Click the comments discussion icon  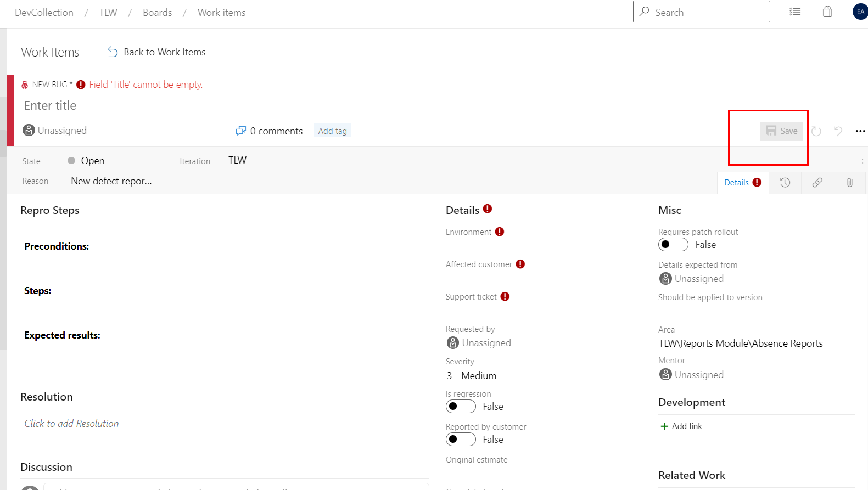tap(240, 131)
